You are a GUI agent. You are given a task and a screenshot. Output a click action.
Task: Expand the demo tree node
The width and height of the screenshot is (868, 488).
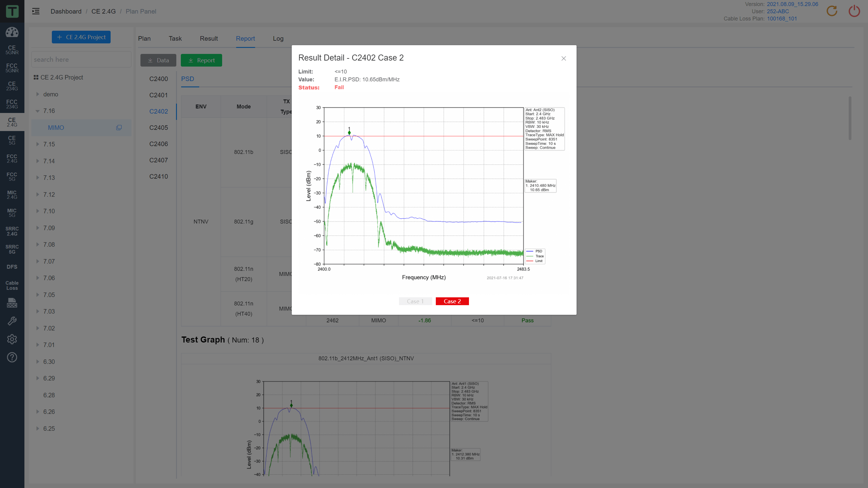point(38,94)
